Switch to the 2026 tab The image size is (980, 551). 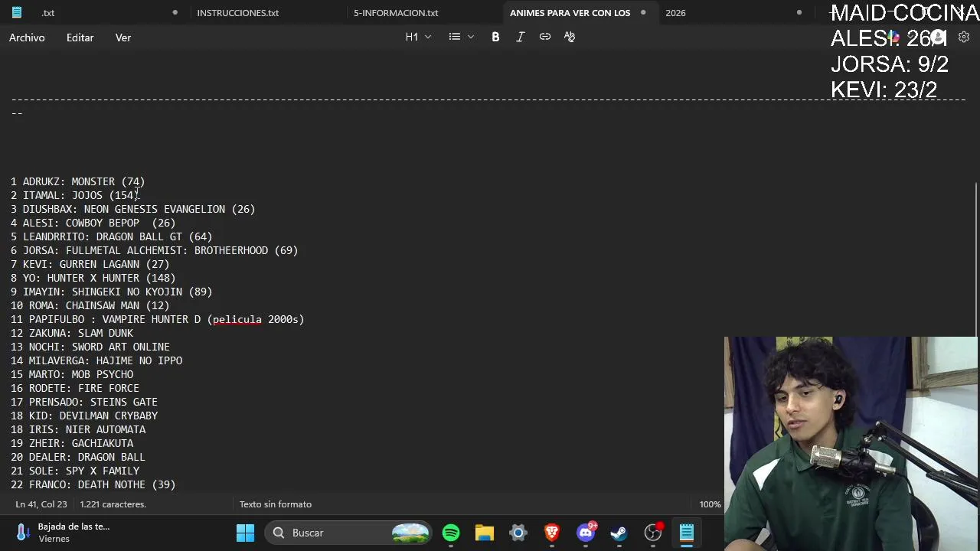[675, 13]
